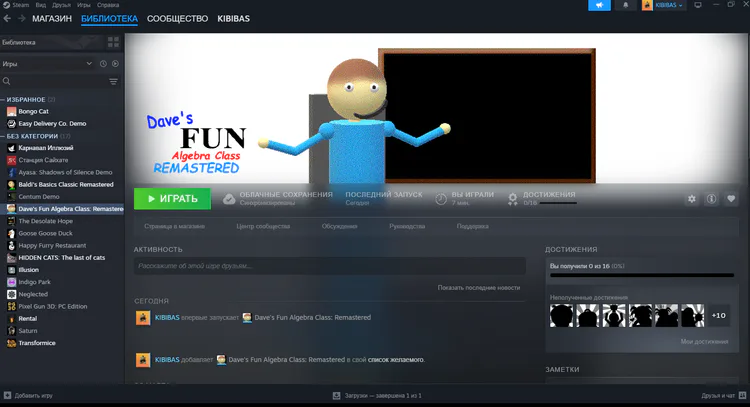
Task: Click the back navigation arrow
Action: [x=7, y=19]
